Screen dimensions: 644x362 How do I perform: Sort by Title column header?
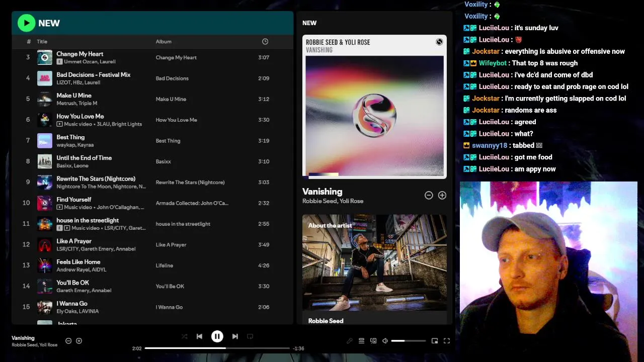point(42,42)
